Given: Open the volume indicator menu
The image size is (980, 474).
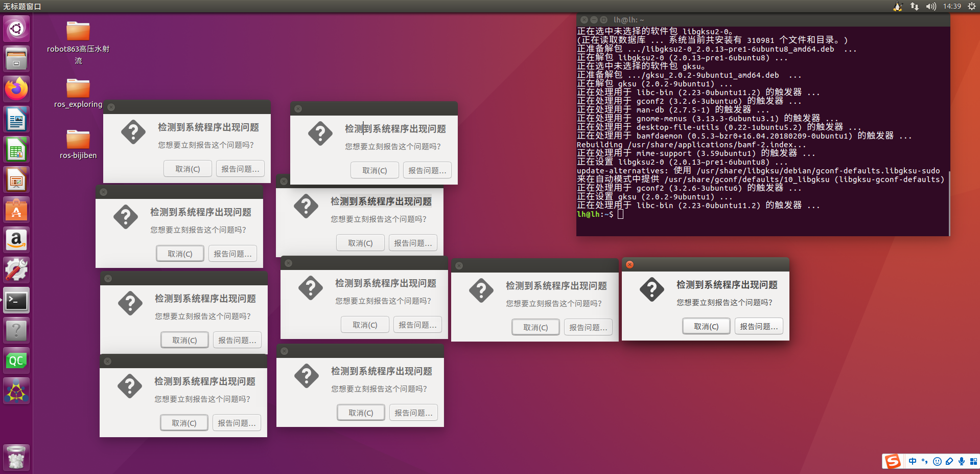Looking at the screenshot, I should click(x=931, y=6).
